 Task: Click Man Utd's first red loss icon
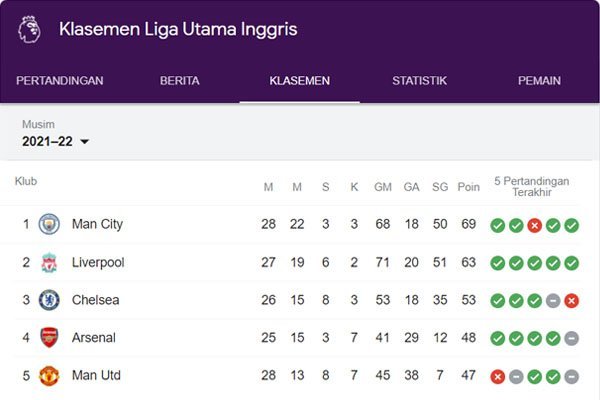pyautogui.click(x=497, y=377)
